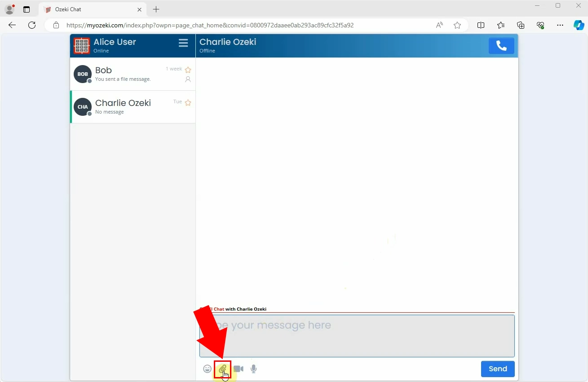
Task: Open the browser Favorites list
Action: pyautogui.click(x=501, y=25)
